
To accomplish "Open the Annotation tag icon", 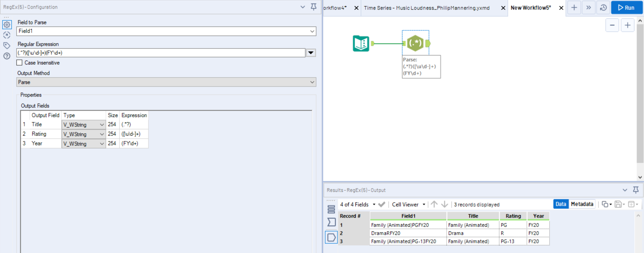I will coord(7,46).
